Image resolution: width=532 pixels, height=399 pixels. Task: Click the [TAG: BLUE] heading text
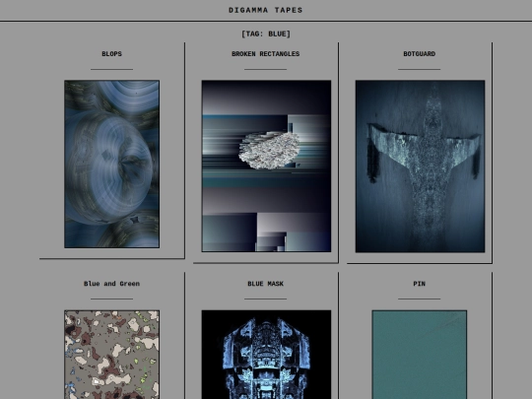point(266,33)
